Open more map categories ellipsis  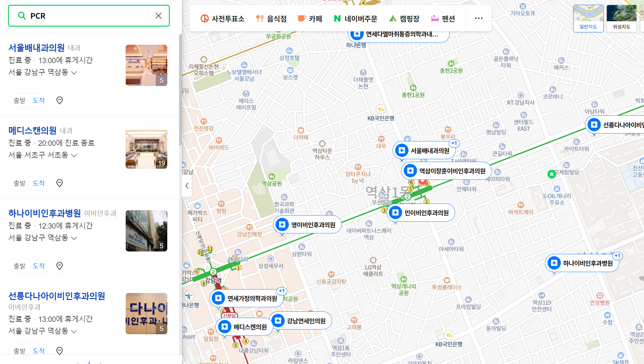coord(479,18)
